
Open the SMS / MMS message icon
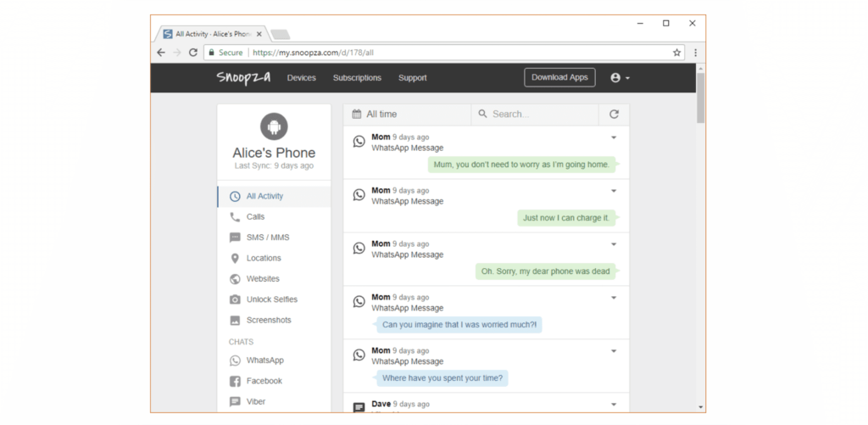click(x=236, y=238)
